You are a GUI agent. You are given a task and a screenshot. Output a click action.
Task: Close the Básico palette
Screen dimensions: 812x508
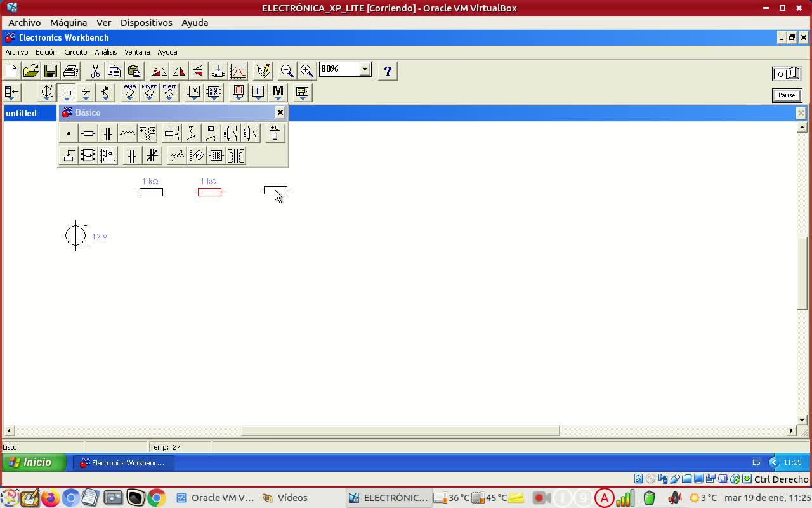[280, 112]
